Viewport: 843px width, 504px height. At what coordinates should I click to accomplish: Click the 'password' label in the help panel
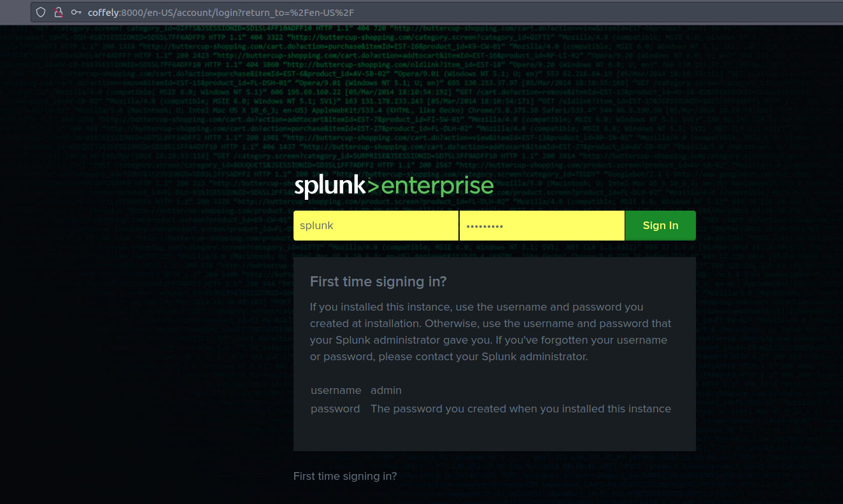coord(336,409)
